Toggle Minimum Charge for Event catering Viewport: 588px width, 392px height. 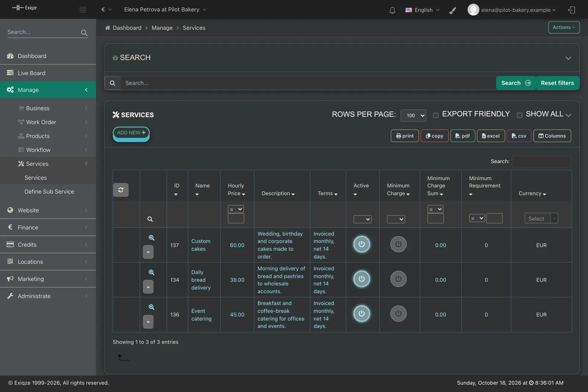[398, 314]
